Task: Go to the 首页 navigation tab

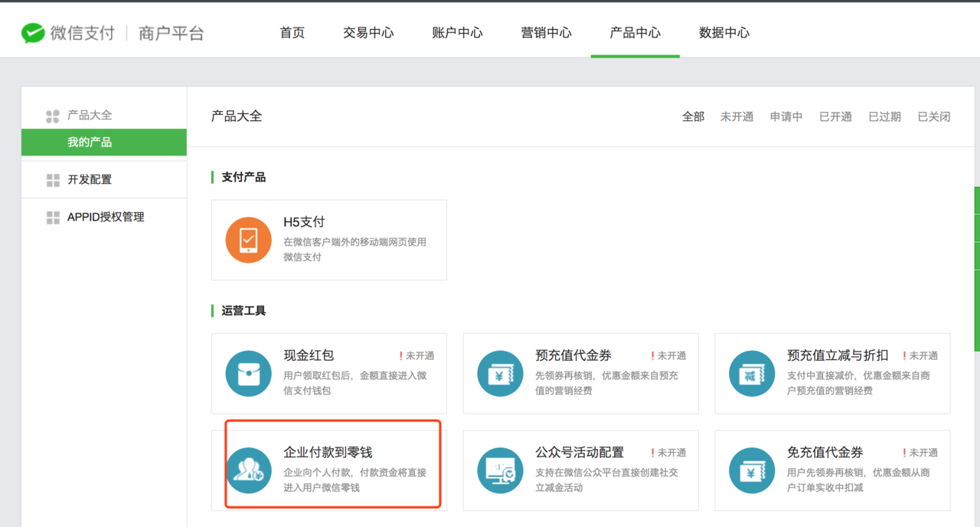Action: [x=292, y=33]
